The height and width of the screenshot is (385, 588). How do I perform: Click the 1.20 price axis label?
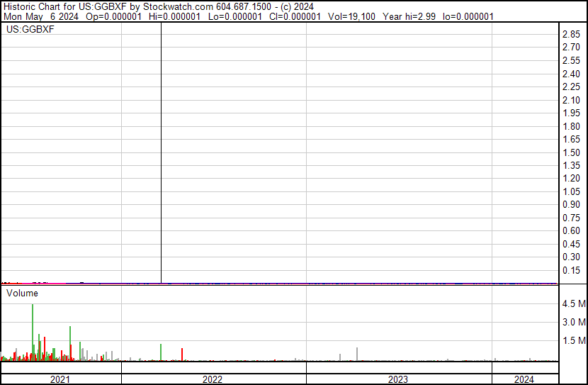pos(571,178)
